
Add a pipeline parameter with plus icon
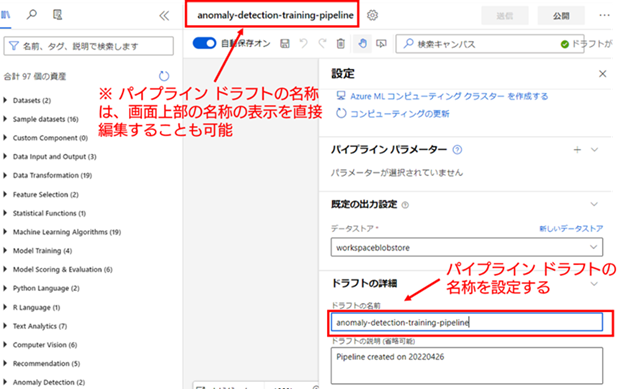click(x=577, y=150)
